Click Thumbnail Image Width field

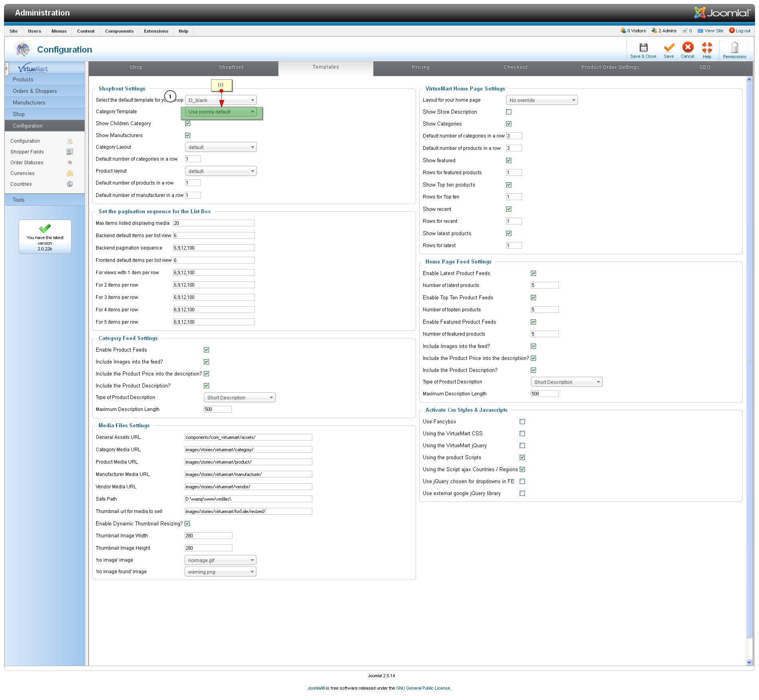coord(209,536)
